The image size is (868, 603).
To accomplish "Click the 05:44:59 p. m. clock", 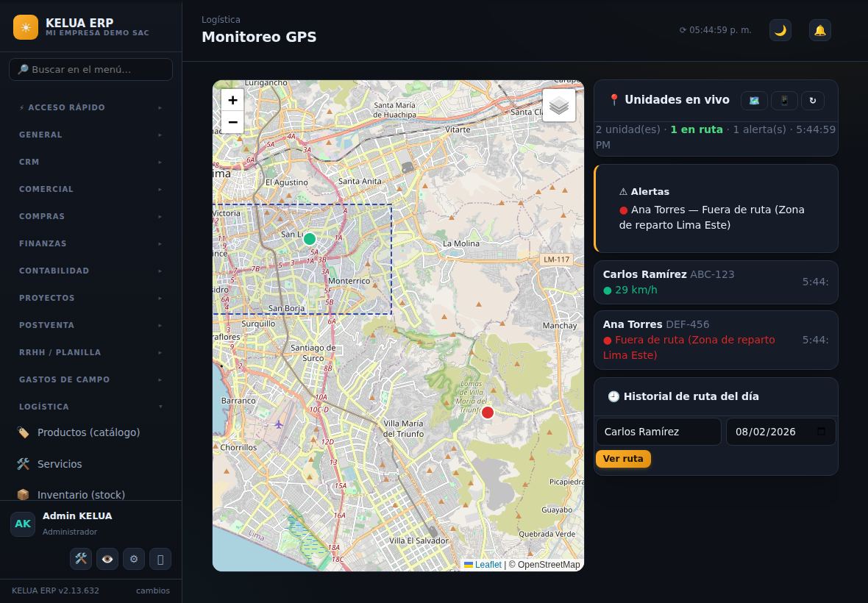I will (715, 30).
